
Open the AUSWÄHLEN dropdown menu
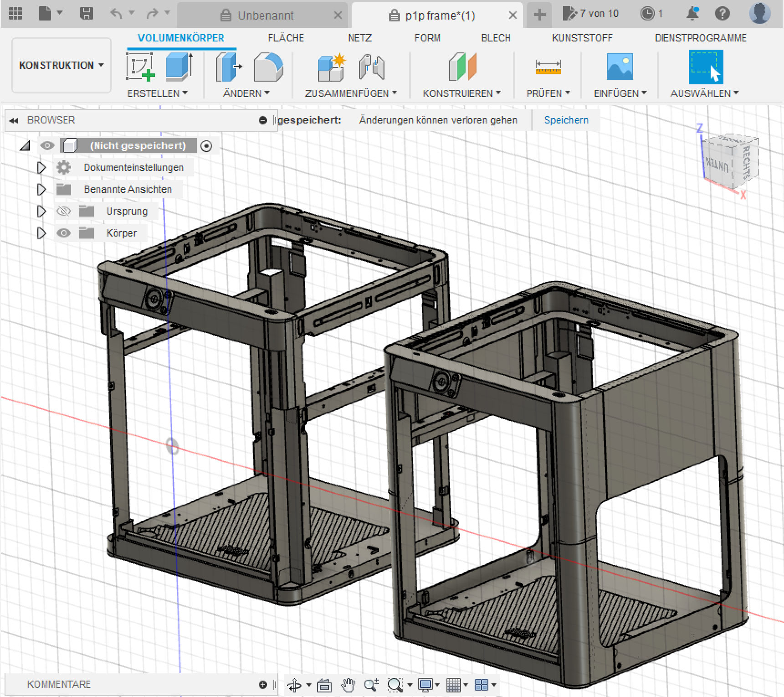[704, 93]
